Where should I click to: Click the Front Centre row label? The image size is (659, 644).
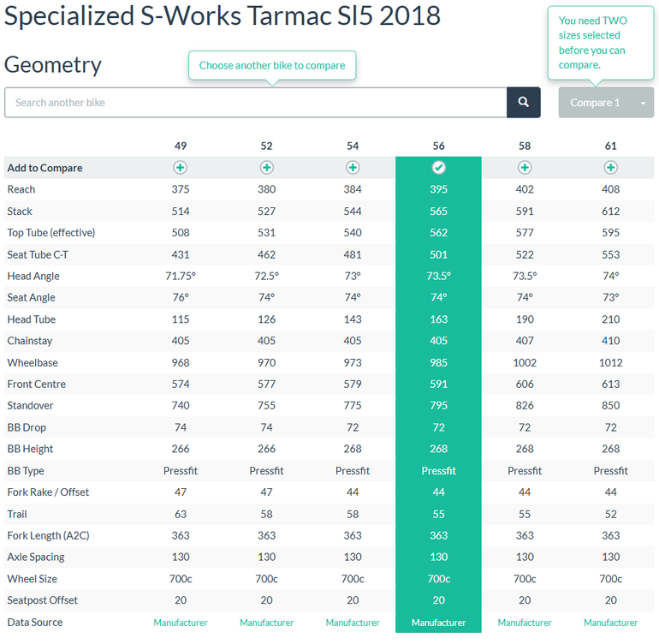point(37,384)
